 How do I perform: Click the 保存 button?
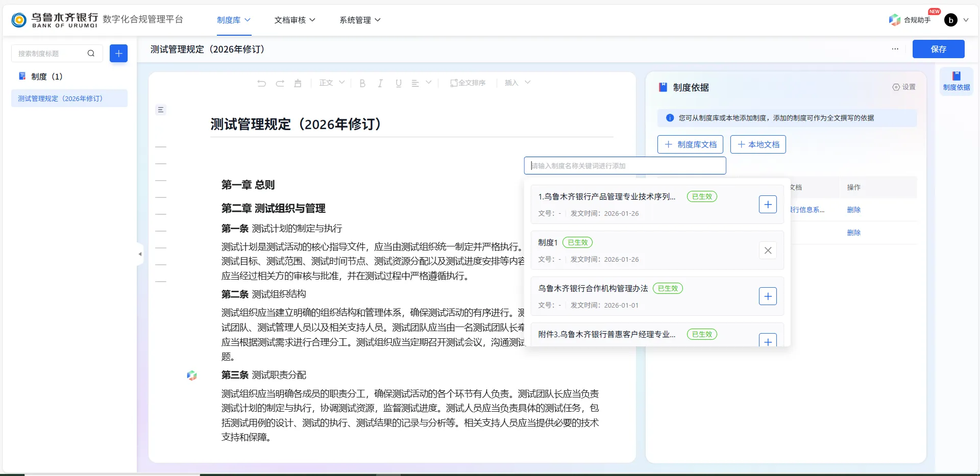[x=938, y=49]
